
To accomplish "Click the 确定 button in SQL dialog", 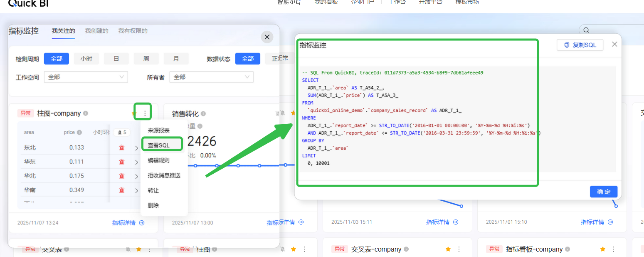I will pos(603,192).
